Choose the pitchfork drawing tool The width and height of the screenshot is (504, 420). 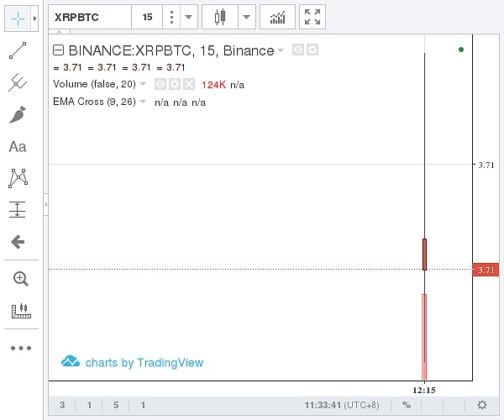point(17,83)
